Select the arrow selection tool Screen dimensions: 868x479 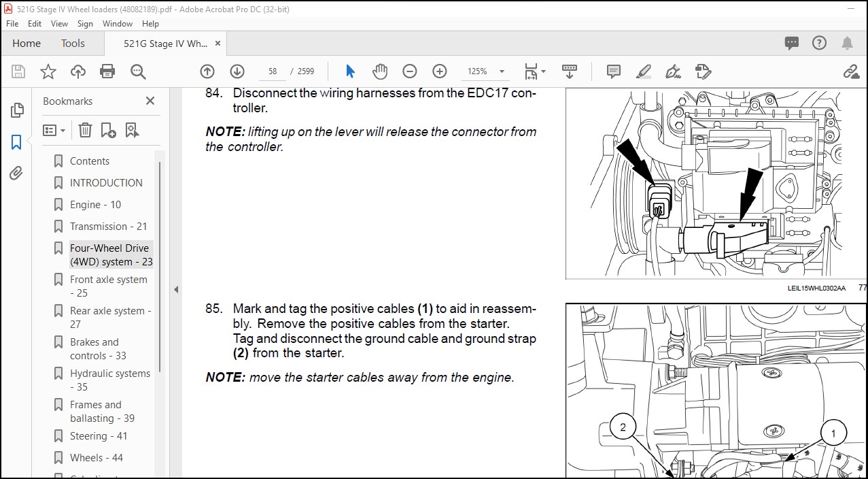(x=351, y=71)
